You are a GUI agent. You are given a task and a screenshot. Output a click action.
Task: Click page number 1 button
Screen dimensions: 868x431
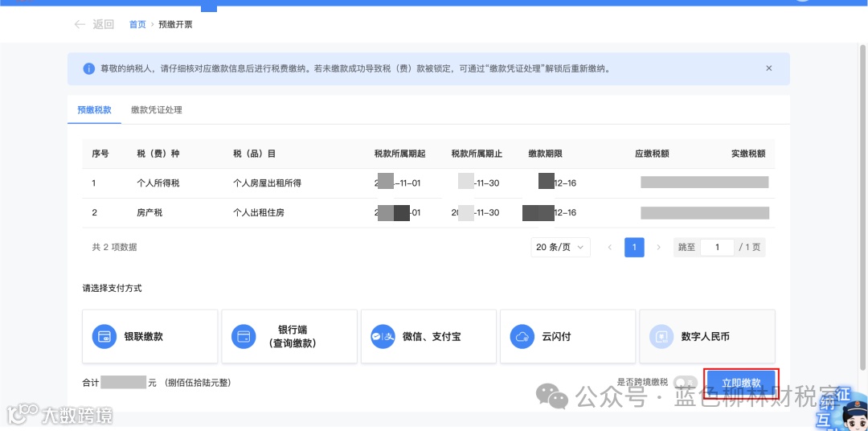click(634, 247)
